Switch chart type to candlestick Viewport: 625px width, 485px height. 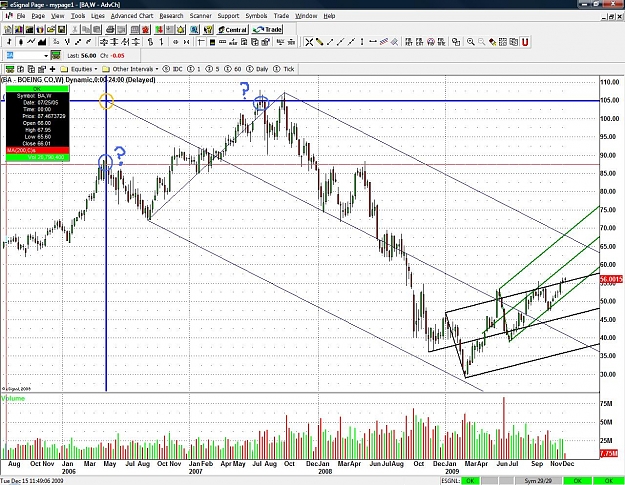click(x=20, y=42)
